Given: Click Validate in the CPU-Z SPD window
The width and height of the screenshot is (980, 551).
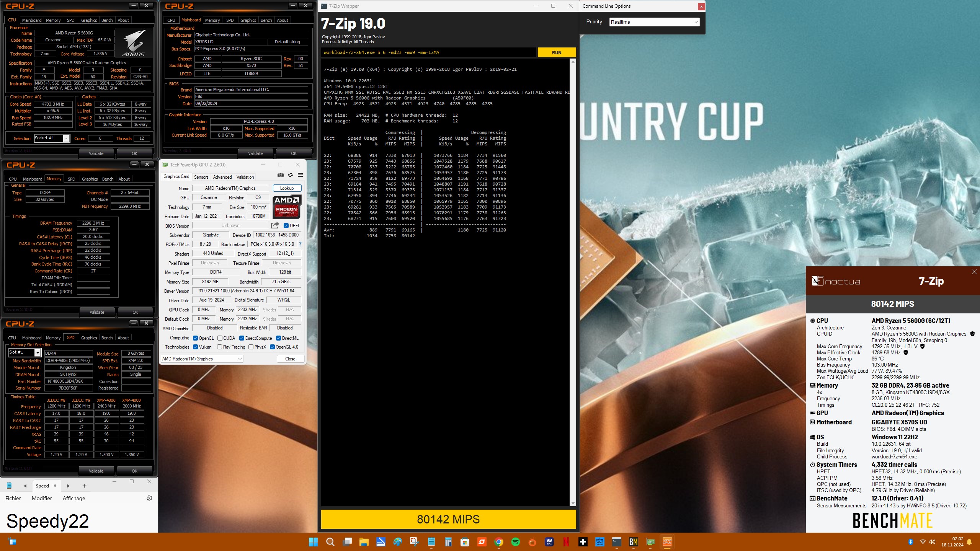Looking at the screenshot, I should pyautogui.click(x=96, y=471).
